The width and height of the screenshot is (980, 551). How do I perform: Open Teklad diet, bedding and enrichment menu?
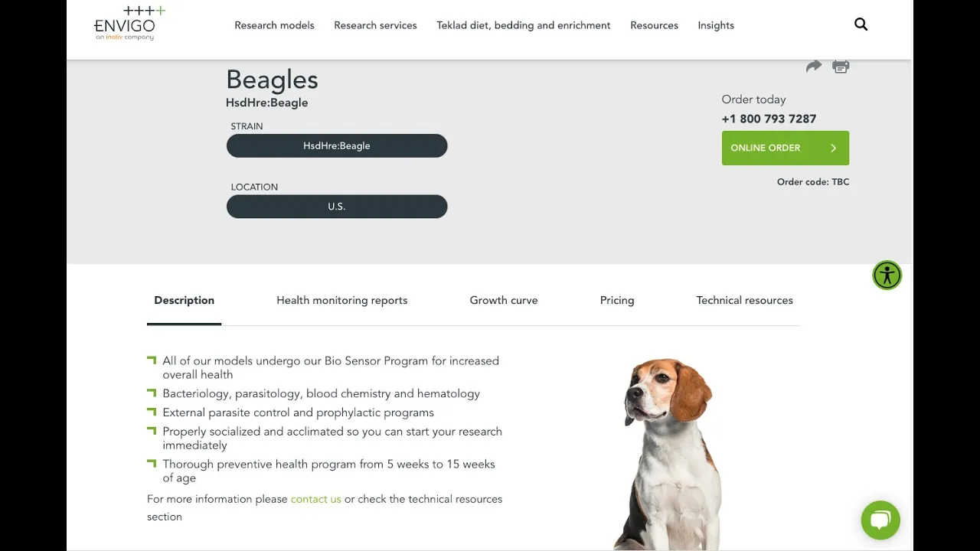(x=524, y=25)
